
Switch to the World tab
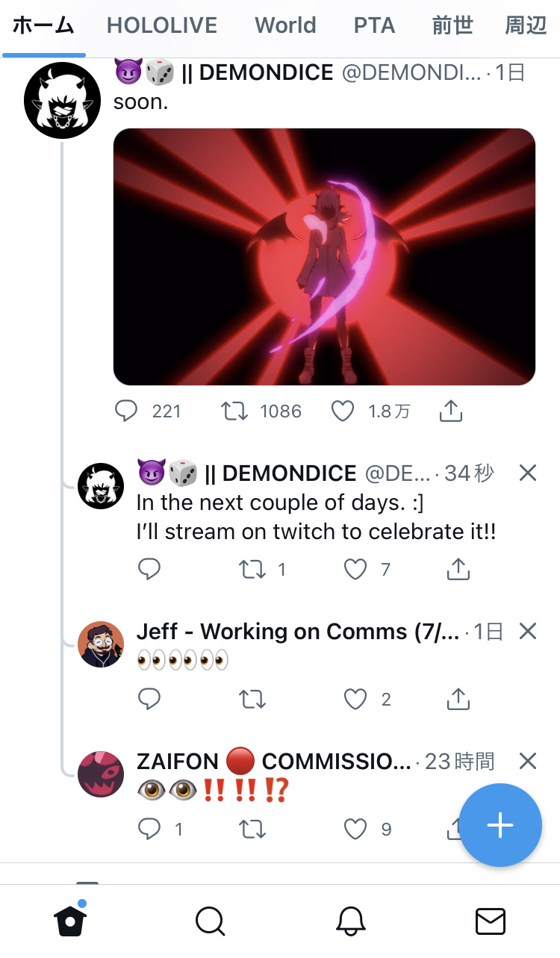285,26
